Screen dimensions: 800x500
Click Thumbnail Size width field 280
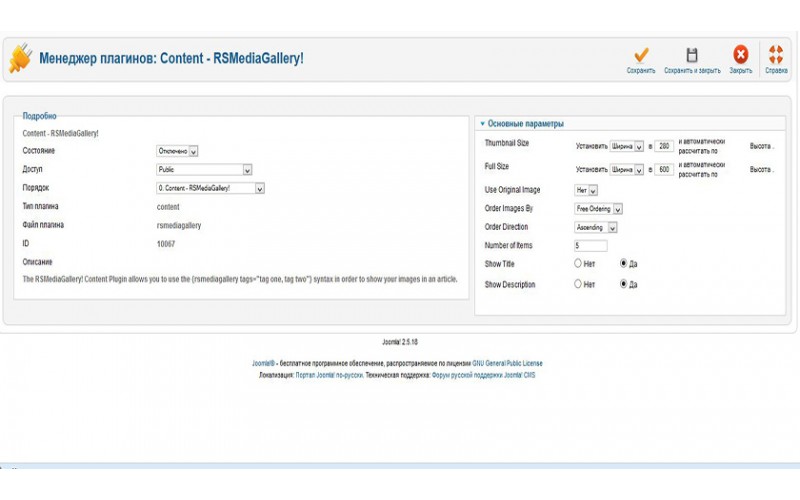point(664,146)
